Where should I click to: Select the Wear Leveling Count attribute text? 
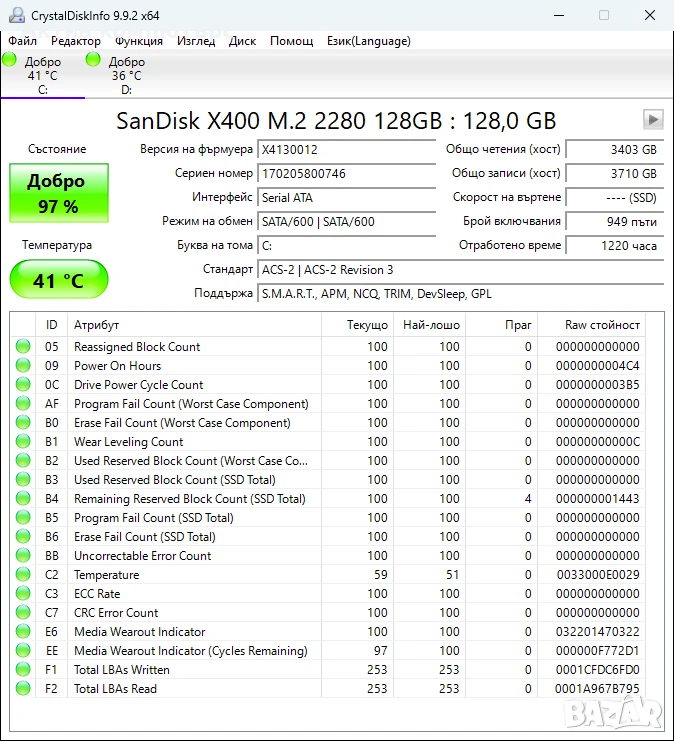pos(129,442)
